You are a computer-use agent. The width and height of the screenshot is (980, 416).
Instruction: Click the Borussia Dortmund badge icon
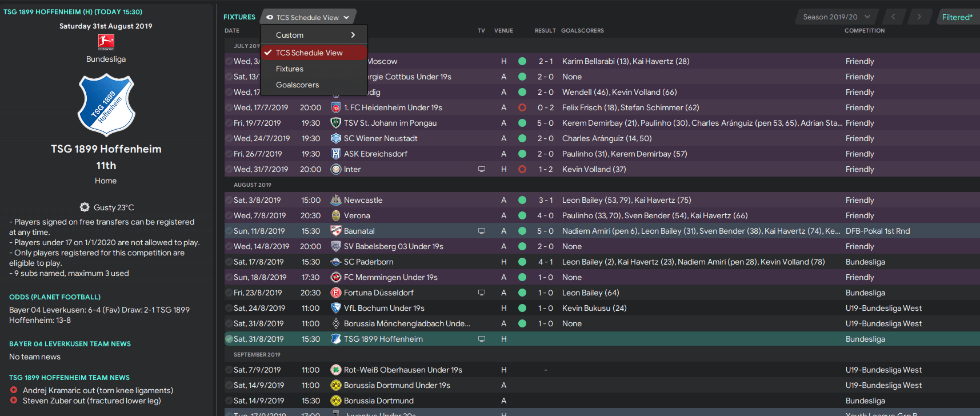tap(336, 401)
